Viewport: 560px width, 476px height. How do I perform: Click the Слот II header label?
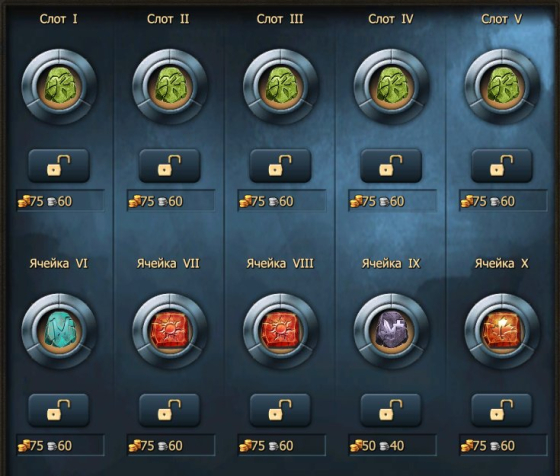(x=168, y=19)
